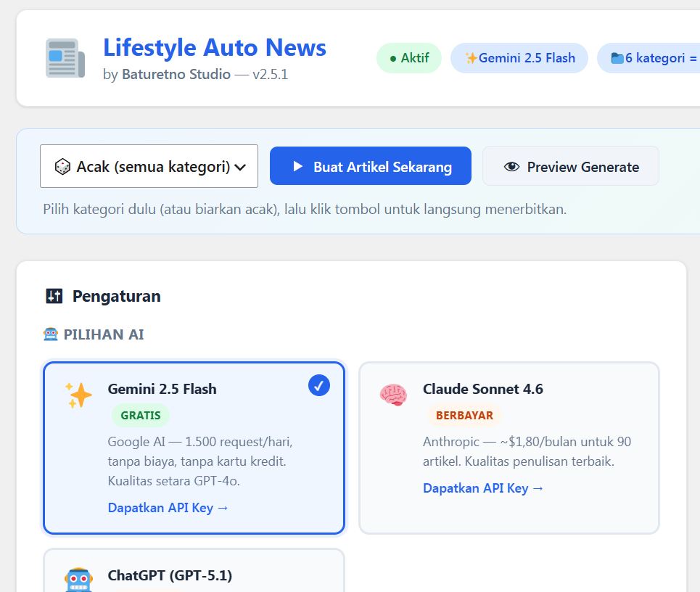
Task: Click the dice icon in category dropdown
Action: 62,167
